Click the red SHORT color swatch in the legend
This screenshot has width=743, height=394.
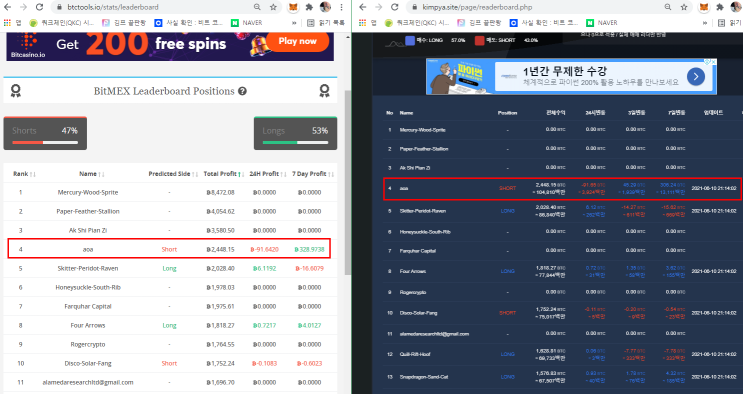coord(479,40)
